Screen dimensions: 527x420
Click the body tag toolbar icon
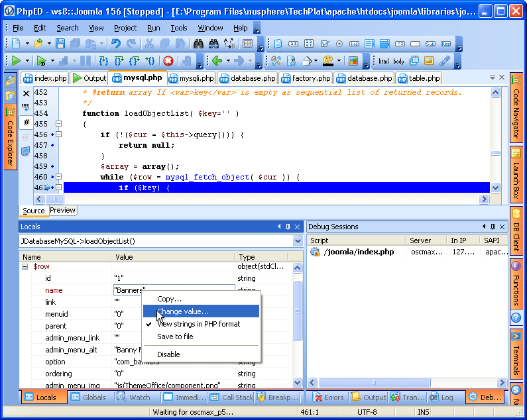398,61
